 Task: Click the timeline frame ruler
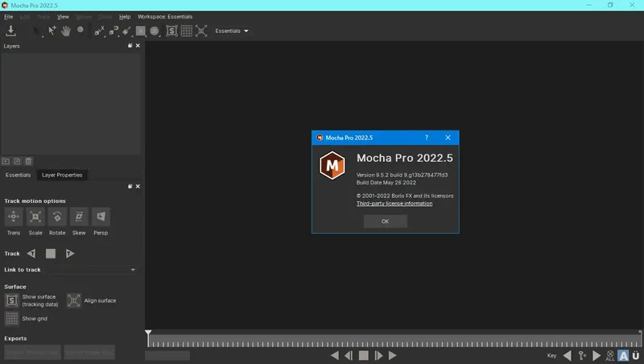tap(394, 341)
